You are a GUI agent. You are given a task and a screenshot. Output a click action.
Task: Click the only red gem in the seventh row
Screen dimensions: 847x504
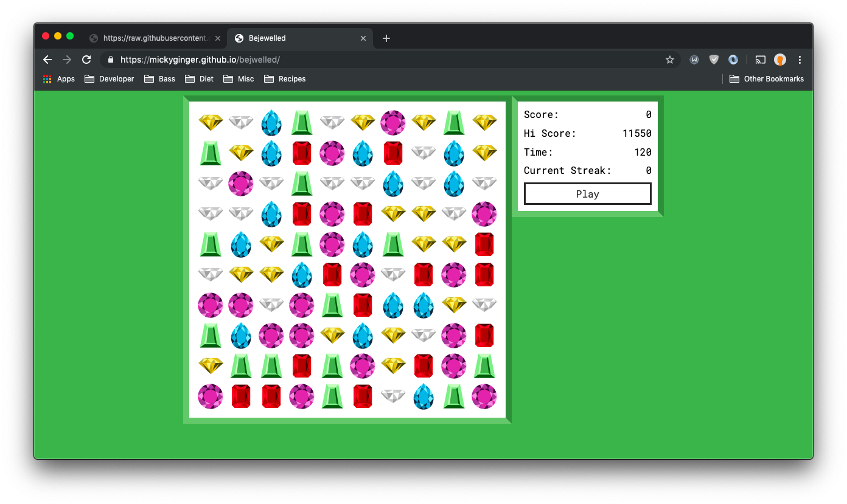(363, 305)
